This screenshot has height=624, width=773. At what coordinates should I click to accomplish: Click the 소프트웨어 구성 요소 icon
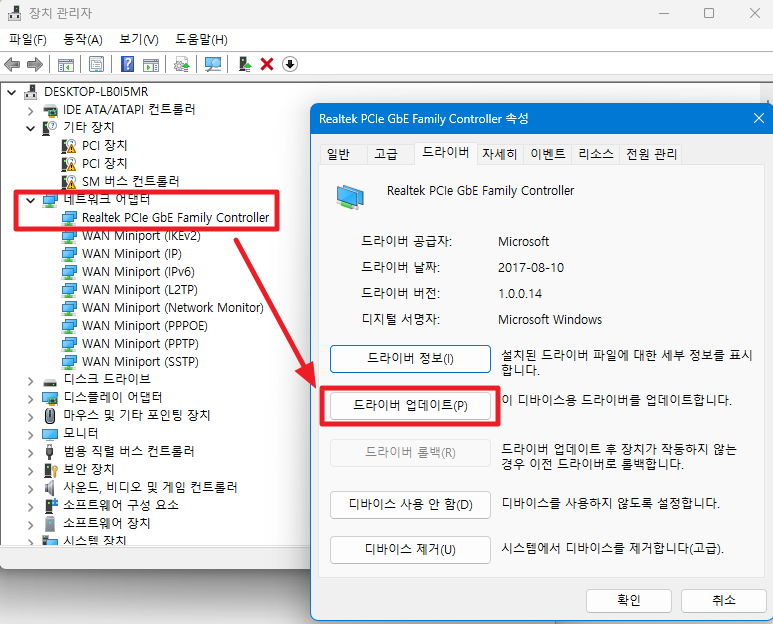point(51,506)
